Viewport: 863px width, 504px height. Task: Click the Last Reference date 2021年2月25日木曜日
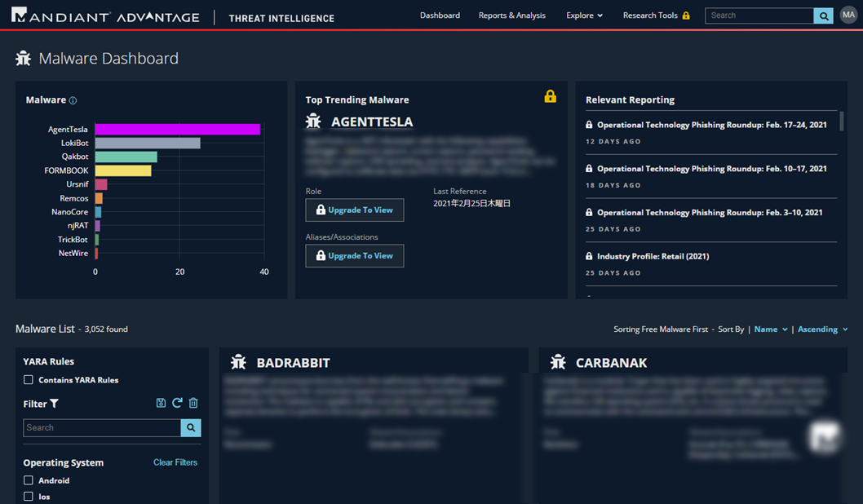[x=471, y=204]
